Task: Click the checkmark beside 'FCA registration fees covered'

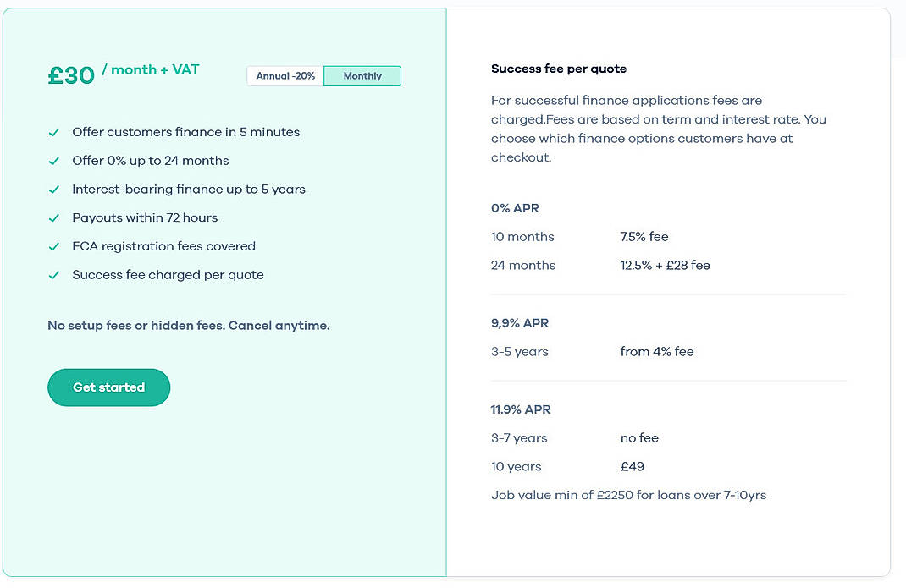Action: (54, 246)
